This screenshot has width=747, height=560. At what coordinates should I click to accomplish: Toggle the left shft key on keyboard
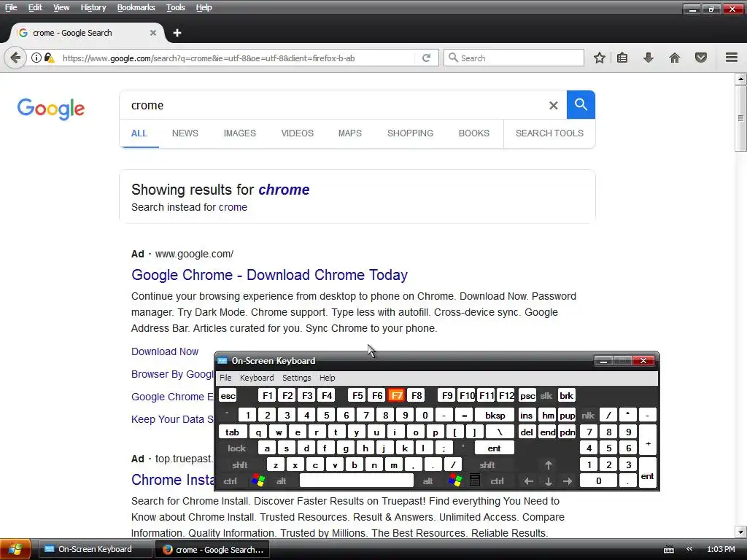tap(239, 464)
